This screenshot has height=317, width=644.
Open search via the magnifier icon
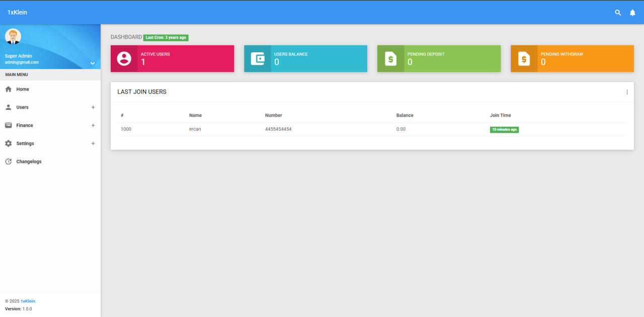[618, 13]
